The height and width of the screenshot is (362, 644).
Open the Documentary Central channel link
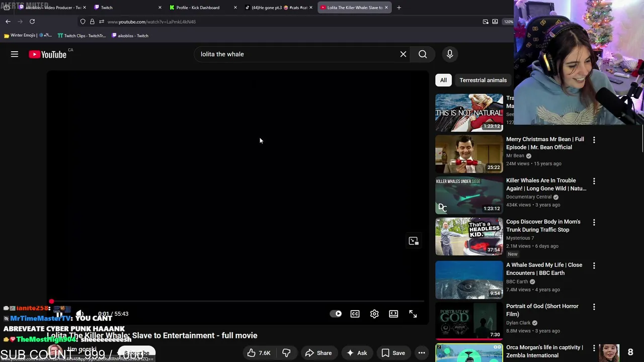coord(529,197)
